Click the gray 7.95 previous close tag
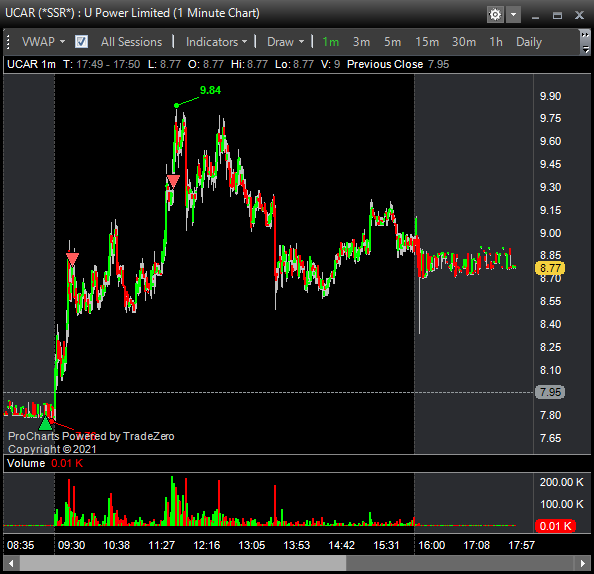The image size is (594, 574). point(550,392)
